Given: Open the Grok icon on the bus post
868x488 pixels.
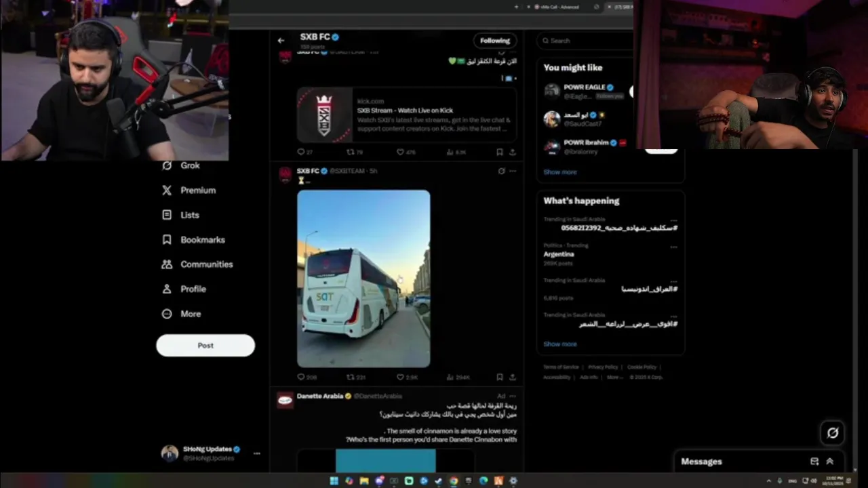Looking at the screenshot, I should 501,171.
